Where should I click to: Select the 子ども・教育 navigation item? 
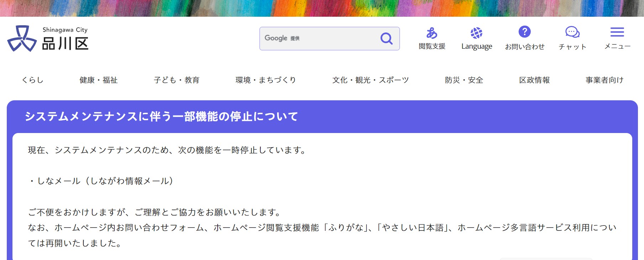pyautogui.click(x=177, y=80)
